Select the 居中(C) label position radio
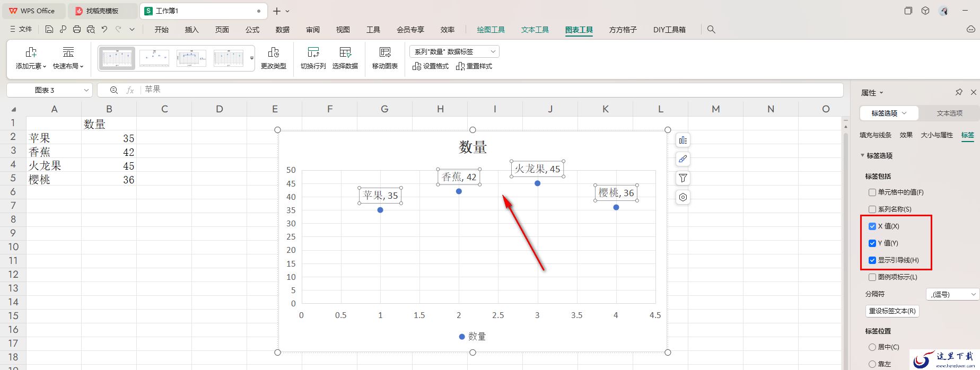This screenshot has height=370, width=980. [872, 347]
